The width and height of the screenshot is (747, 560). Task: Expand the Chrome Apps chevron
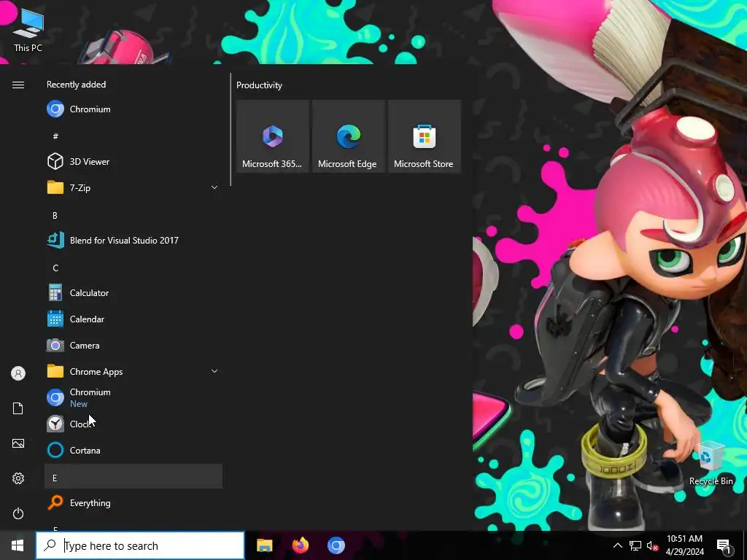(x=214, y=371)
